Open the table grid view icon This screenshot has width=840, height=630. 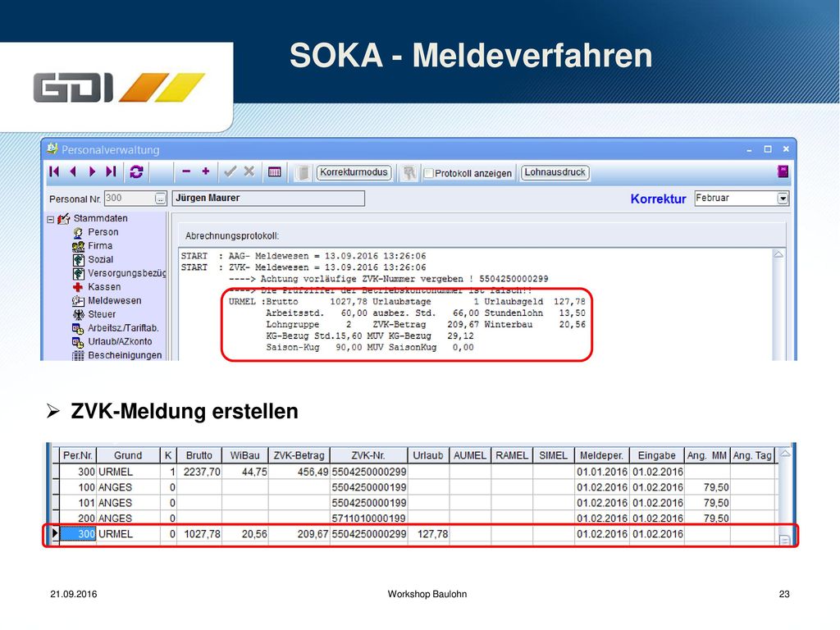tap(275, 172)
